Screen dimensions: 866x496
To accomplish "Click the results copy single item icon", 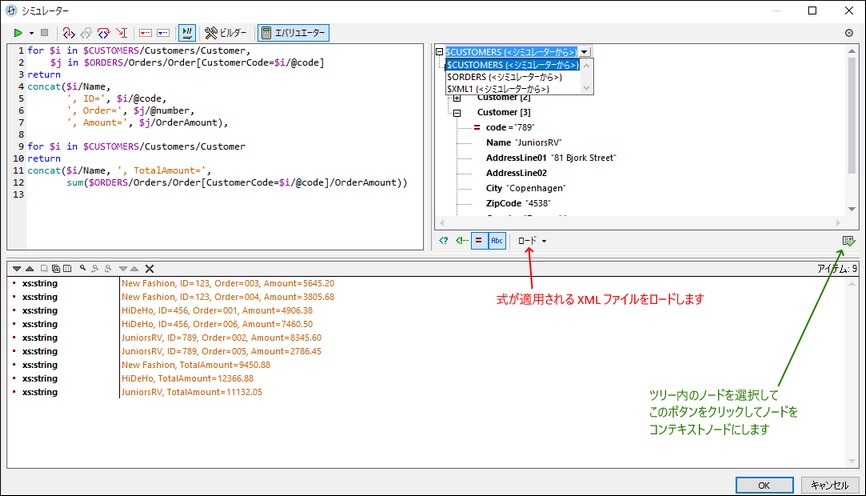I will [x=44, y=269].
